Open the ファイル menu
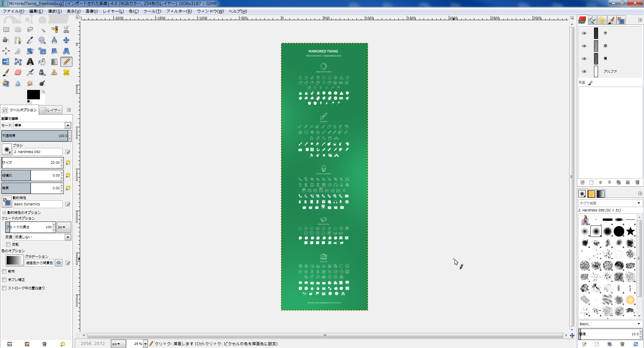This screenshot has width=644, height=348. (13, 11)
